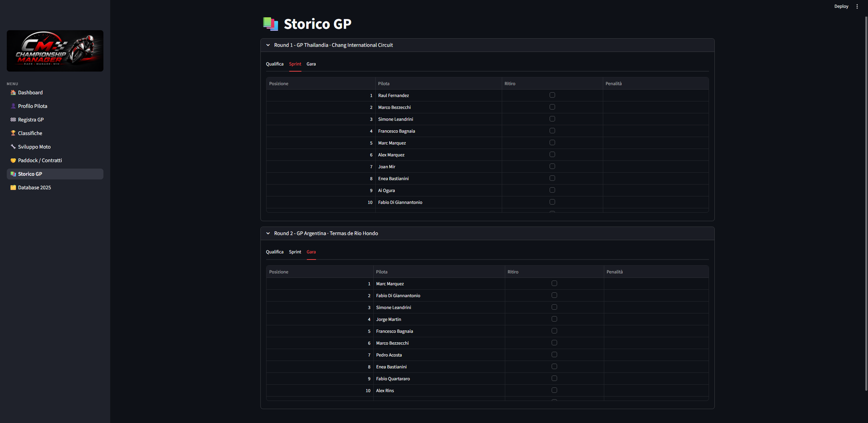Viewport: 868px width, 423px height.
Task: Click Ritiro column header in Round 2 table
Action: click(554, 272)
